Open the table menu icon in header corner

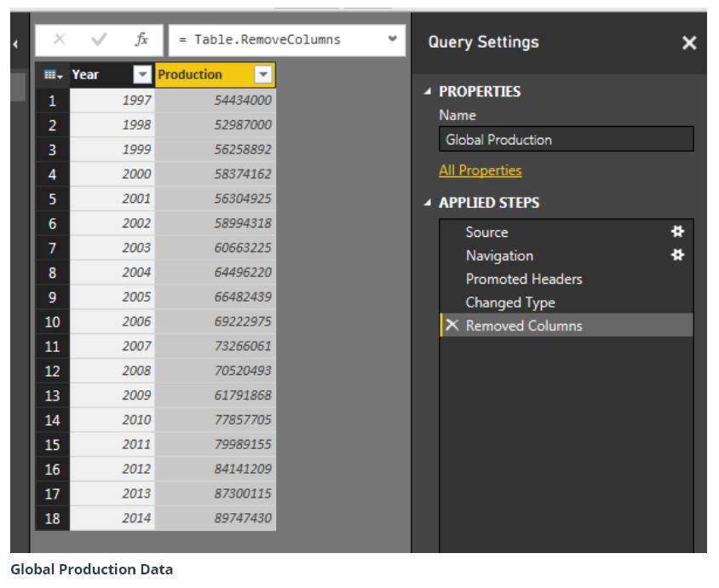pos(52,75)
